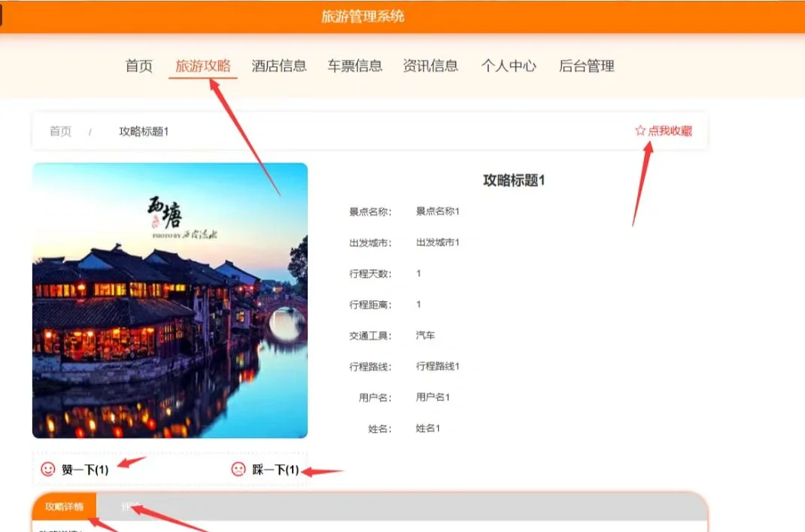805x532 pixels.
Task: Go to 酒店信息 page
Action: click(279, 66)
